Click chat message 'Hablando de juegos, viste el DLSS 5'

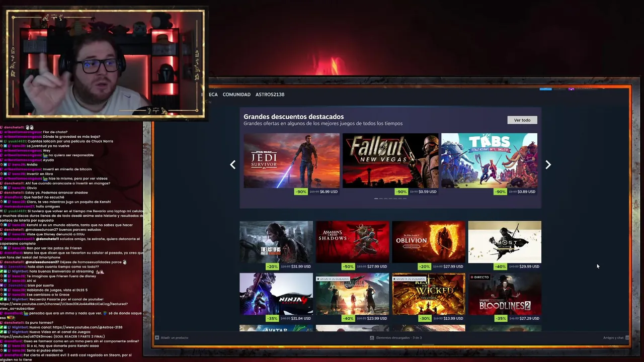coord(57,290)
